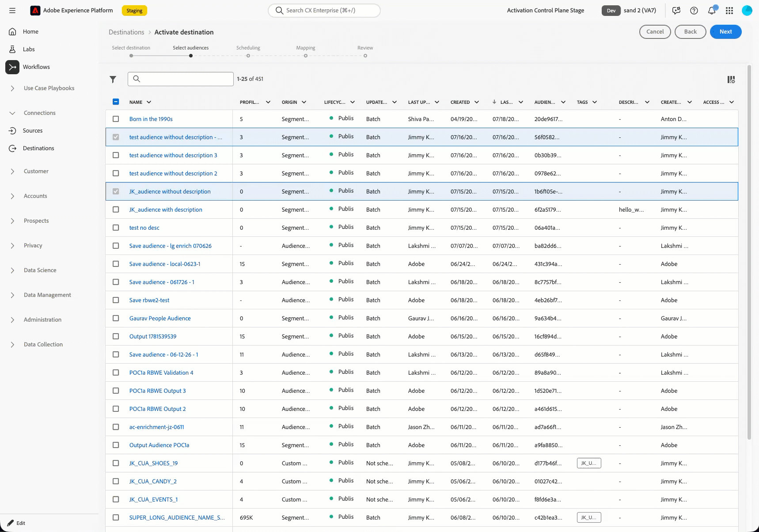Image resolution: width=759 pixels, height=532 pixels.
Task: Uncheck JK_audience without description row
Action: pos(116,191)
